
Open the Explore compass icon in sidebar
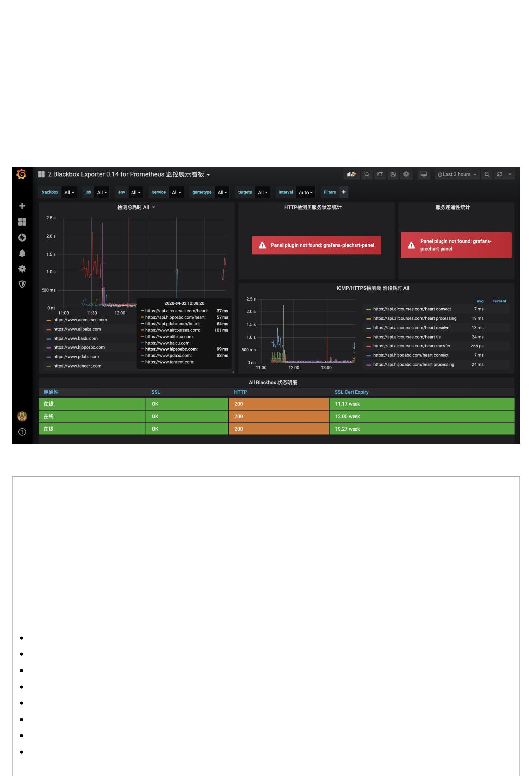pos(22,238)
